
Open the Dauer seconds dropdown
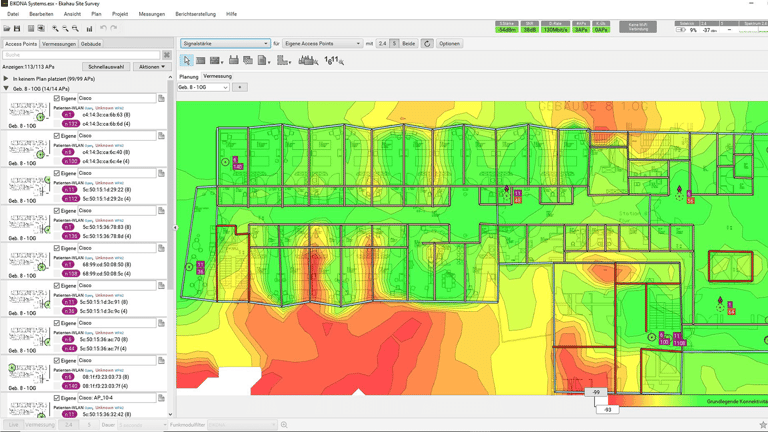(x=142, y=425)
